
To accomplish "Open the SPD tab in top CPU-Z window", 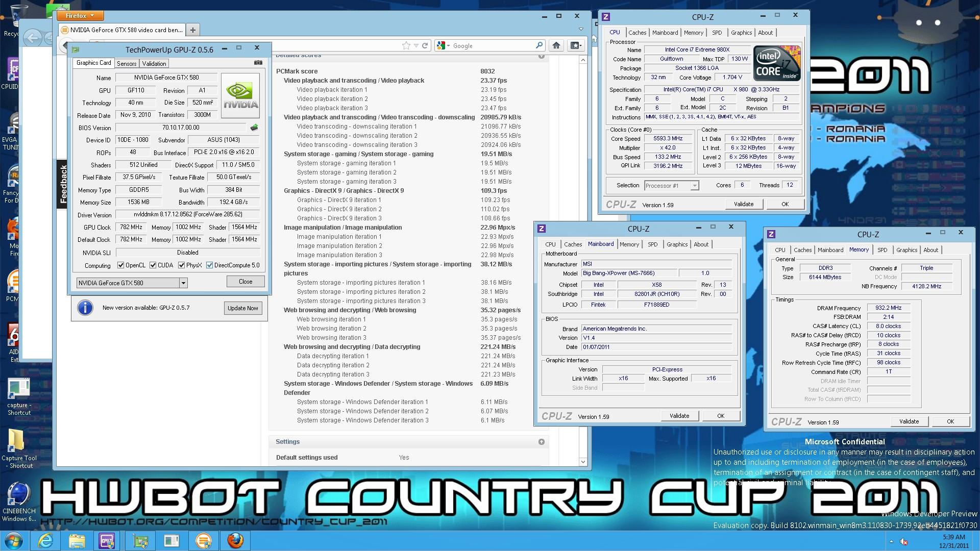I will coord(717,33).
